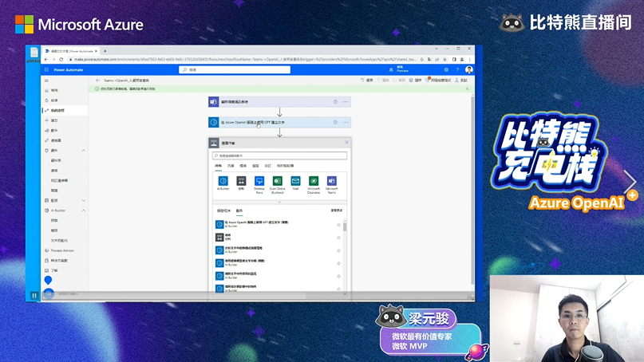Open ellipsis menu on Azure OpenAI GPT step
Viewport: 644px width, 362px height.
[x=346, y=122]
